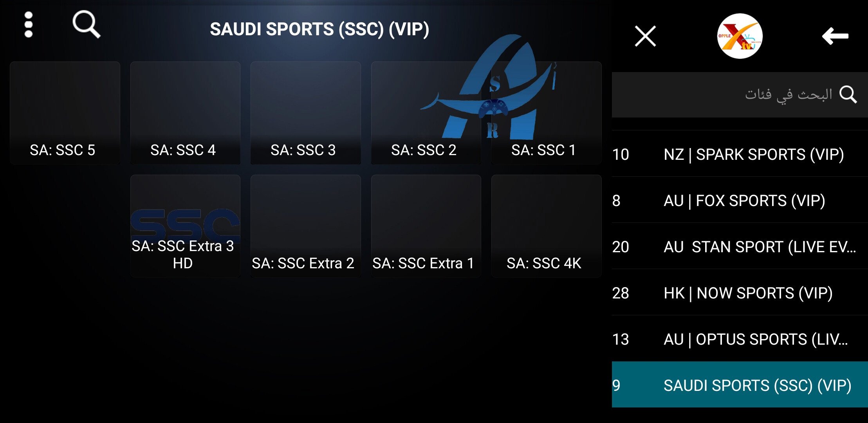Click the category search field magnifier

848,94
